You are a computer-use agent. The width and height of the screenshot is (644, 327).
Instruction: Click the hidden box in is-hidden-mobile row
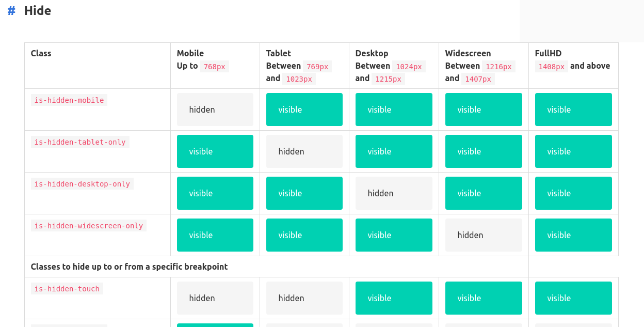[x=215, y=110]
